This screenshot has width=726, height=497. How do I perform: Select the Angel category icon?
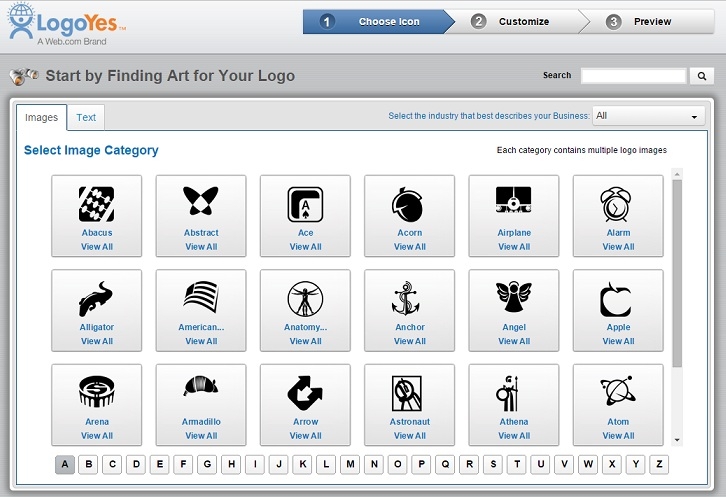pos(513,298)
